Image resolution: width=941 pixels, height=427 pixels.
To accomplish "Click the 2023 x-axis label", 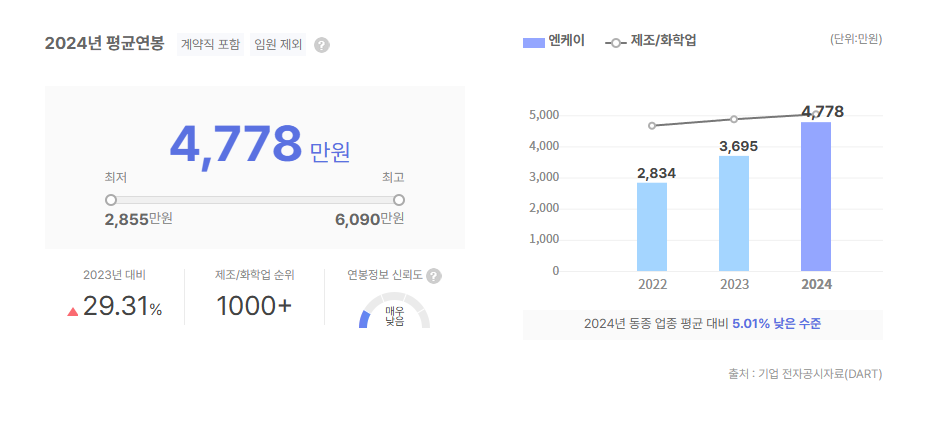I will tap(735, 284).
